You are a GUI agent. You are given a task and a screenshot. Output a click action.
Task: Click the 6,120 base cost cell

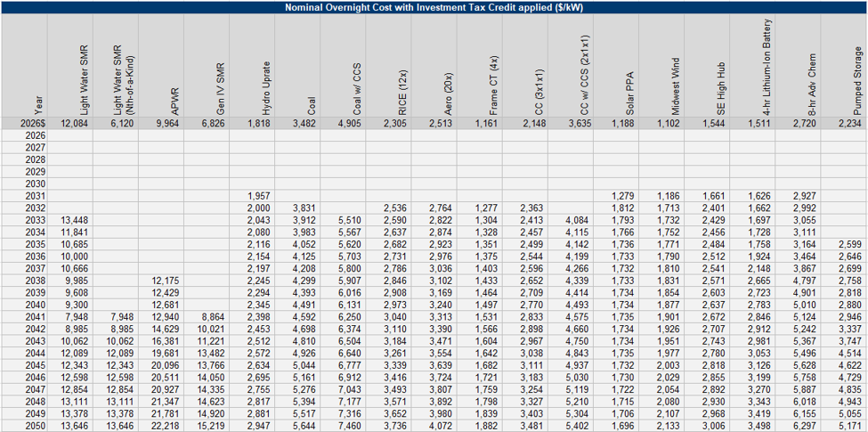coord(122,124)
